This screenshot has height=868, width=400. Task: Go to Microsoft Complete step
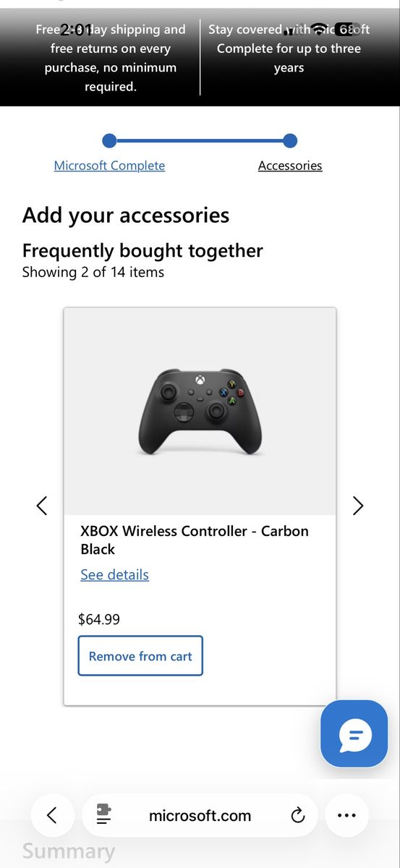pos(109,166)
